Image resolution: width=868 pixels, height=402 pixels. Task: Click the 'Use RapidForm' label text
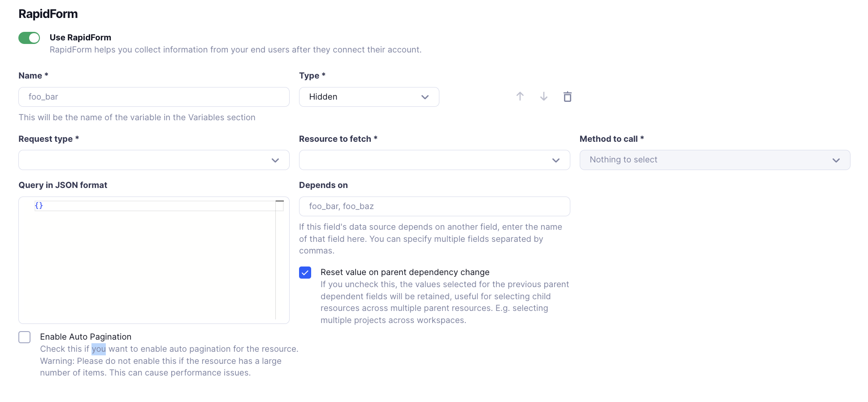[x=80, y=38]
